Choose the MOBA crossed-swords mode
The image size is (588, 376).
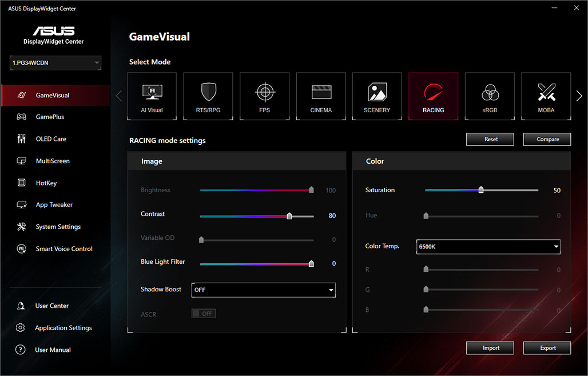546,96
